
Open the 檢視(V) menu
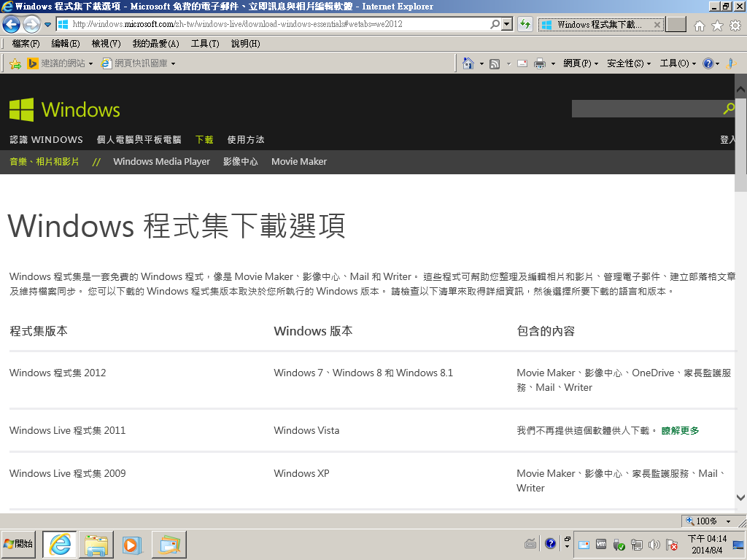(x=106, y=44)
